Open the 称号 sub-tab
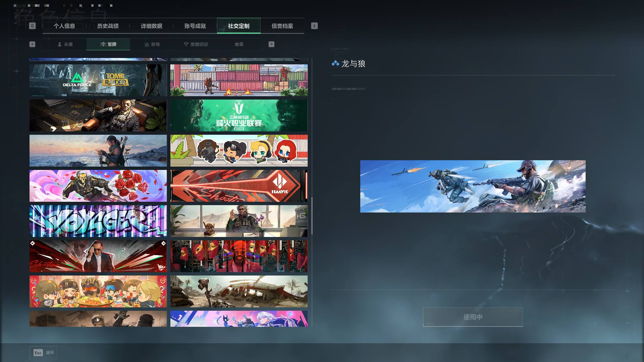The height and width of the screenshot is (362, 644). (152, 44)
